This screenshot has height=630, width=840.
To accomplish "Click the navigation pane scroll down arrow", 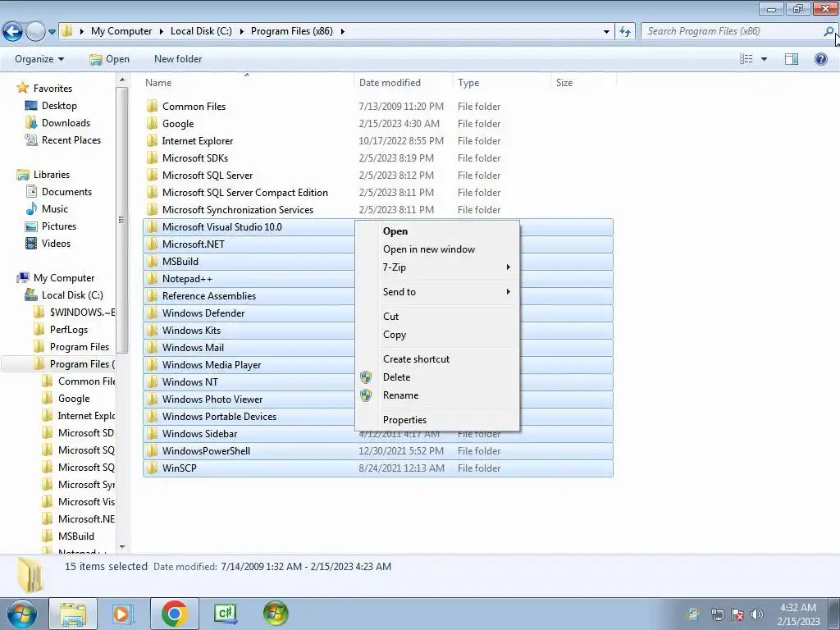I will point(121,547).
